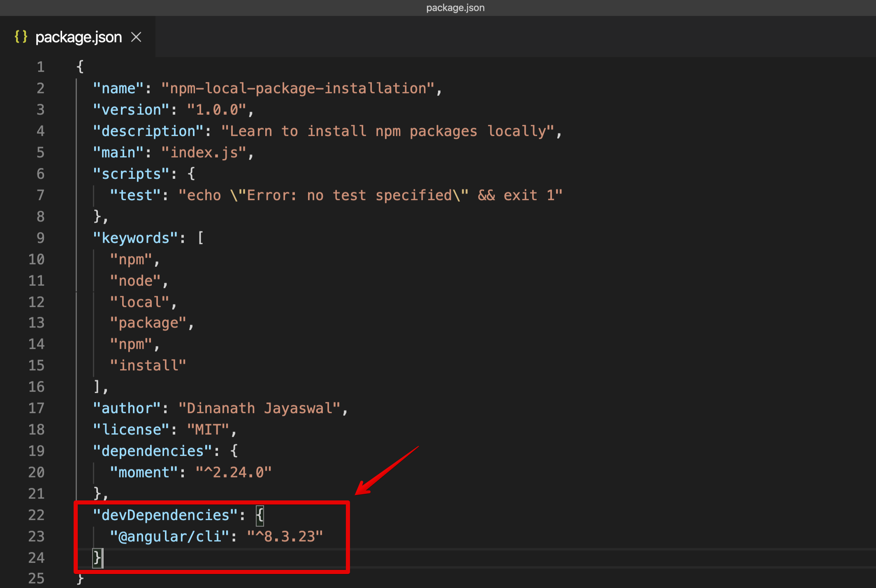Screen dimensions: 876x588
Task: Collapse the dependencies block on line 19
Action: click(62, 451)
